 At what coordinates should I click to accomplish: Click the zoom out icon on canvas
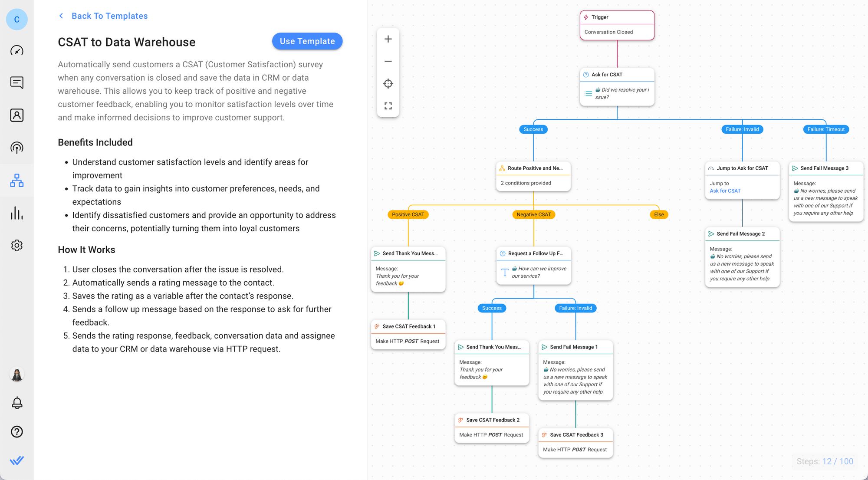(x=388, y=61)
